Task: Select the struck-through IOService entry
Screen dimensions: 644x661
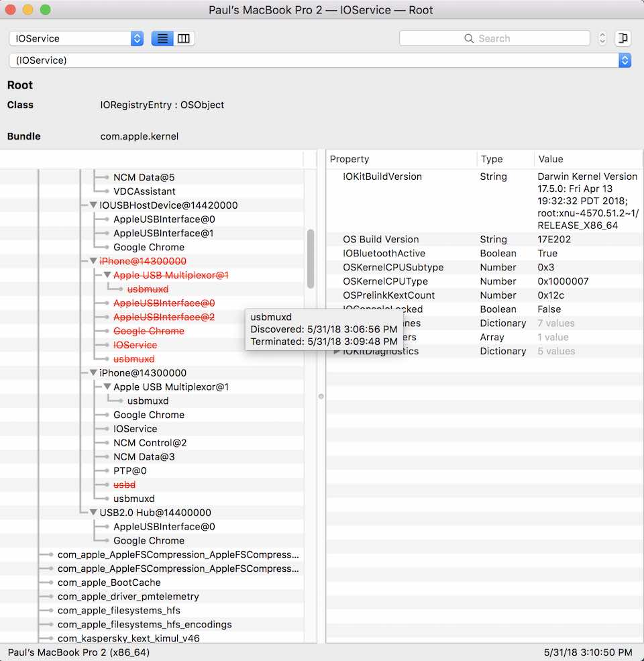Action: coord(135,345)
